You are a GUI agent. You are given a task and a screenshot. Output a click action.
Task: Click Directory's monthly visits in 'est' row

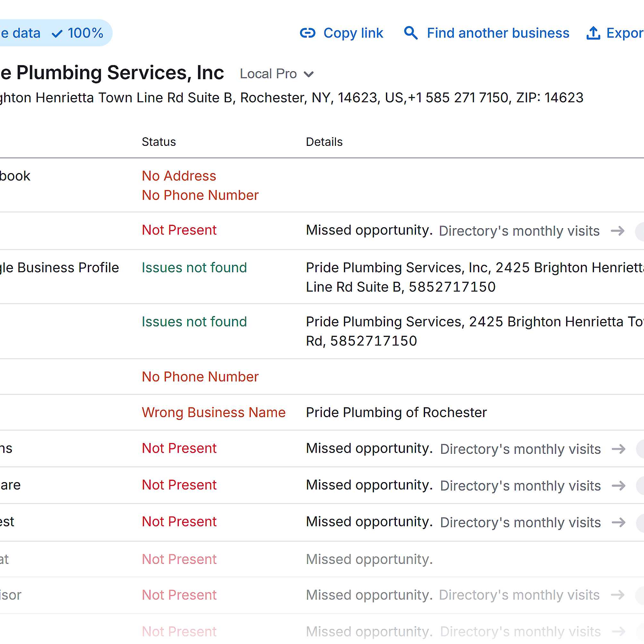pyautogui.click(x=520, y=523)
